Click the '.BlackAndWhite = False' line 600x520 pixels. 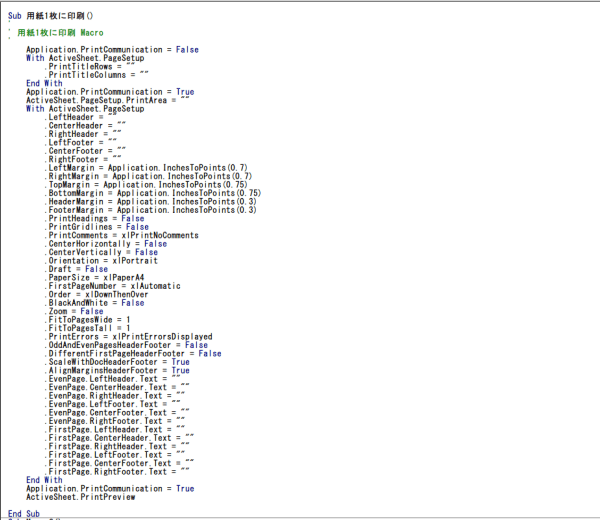tap(95, 303)
